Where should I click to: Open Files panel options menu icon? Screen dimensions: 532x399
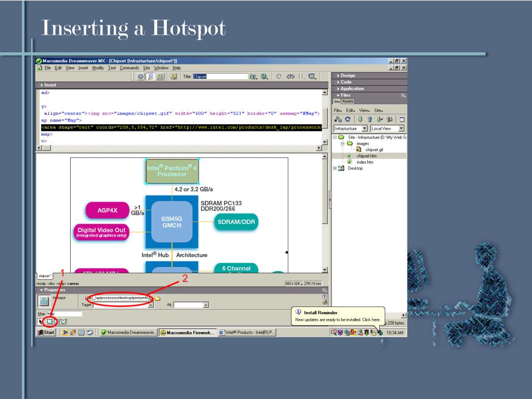click(403, 96)
